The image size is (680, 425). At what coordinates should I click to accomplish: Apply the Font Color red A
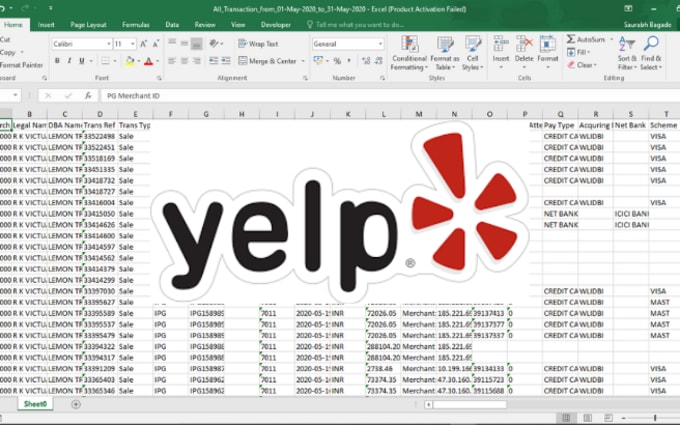click(148, 61)
